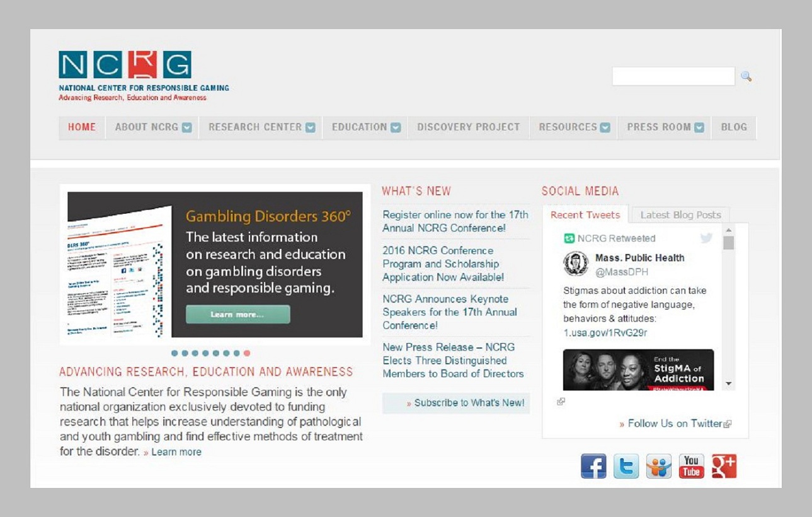The height and width of the screenshot is (517, 812).
Task: Open New Press Release board members link
Action: point(453,360)
